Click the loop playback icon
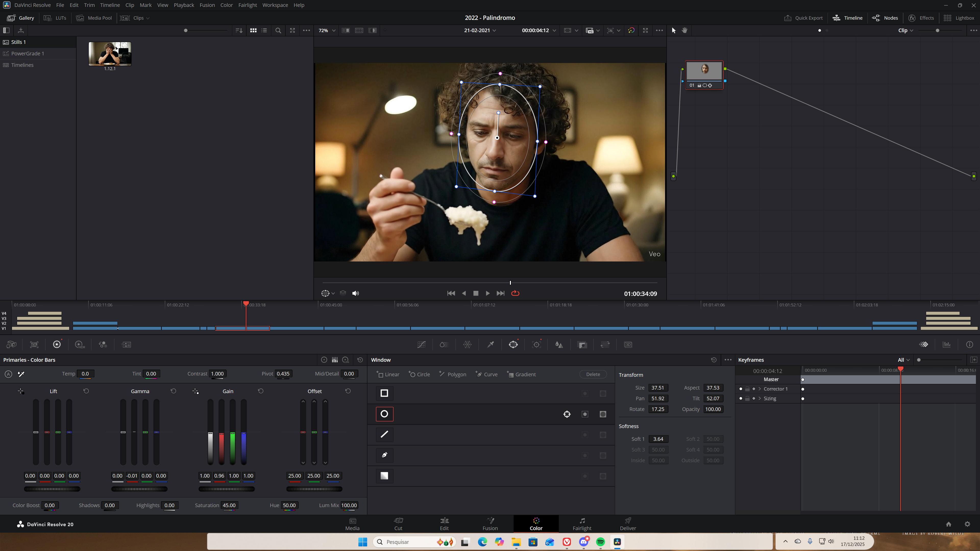 (x=515, y=293)
